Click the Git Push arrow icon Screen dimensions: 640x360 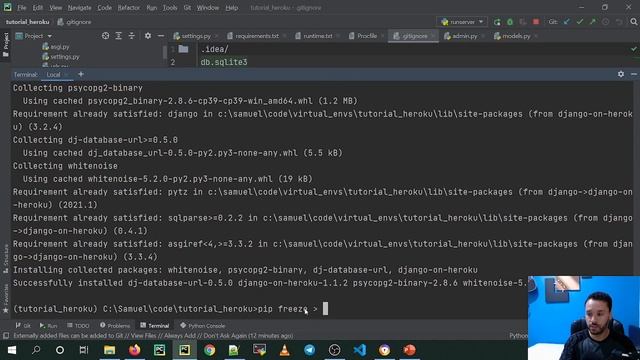coord(593,22)
